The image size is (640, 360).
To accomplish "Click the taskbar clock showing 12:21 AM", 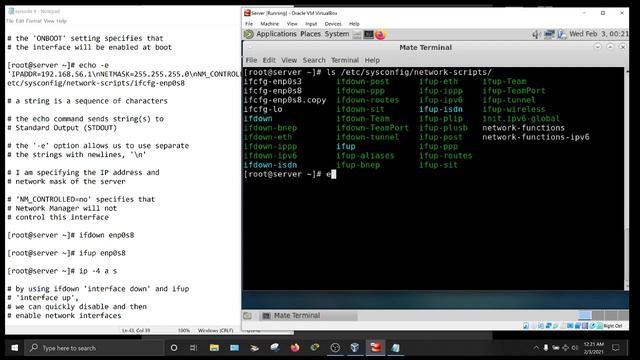I will (x=593, y=348).
